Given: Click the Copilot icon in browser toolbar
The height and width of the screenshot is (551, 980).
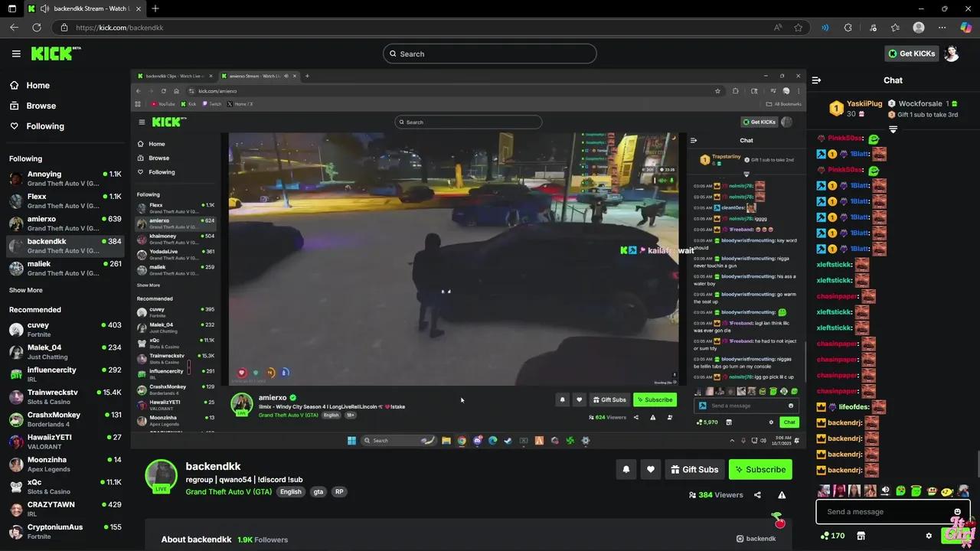Looking at the screenshot, I should point(966,28).
